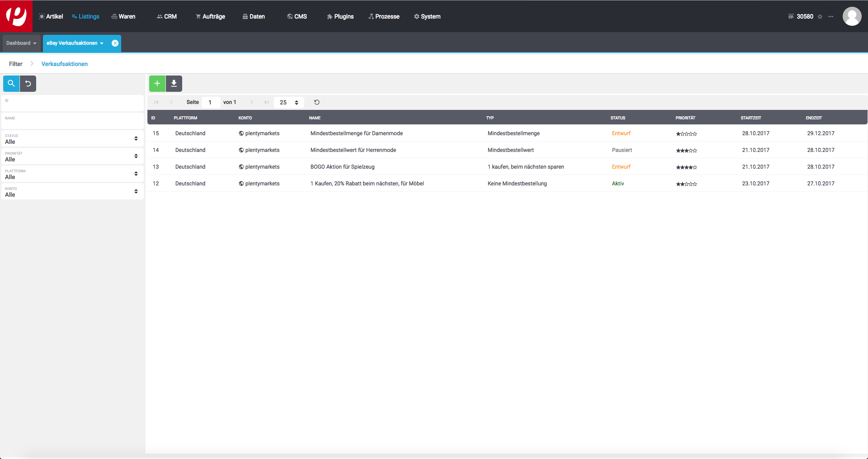Open the Status filter dropdown
The image size is (868, 459).
73,138
